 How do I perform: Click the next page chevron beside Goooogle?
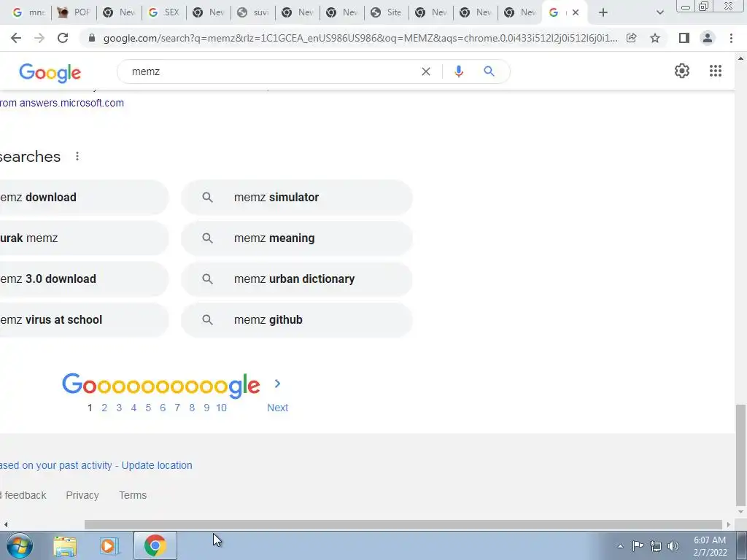tap(277, 384)
